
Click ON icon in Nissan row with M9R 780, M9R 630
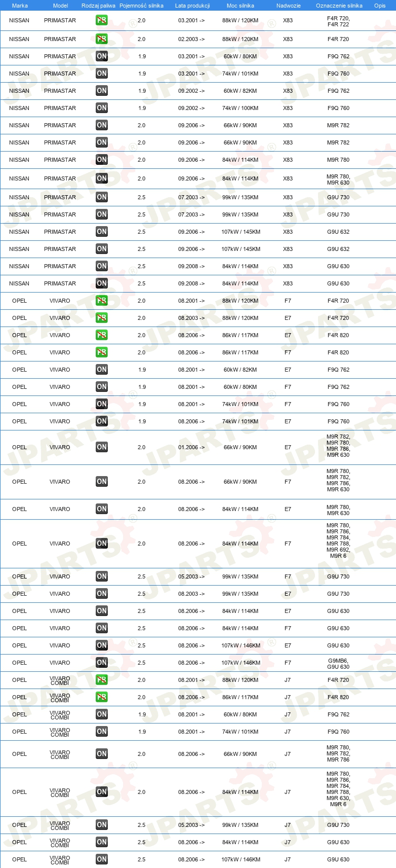(x=102, y=178)
